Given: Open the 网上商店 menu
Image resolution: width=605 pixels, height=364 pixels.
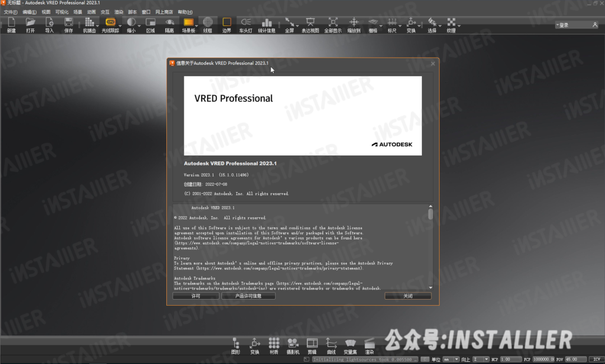Looking at the screenshot, I should tap(164, 12).
